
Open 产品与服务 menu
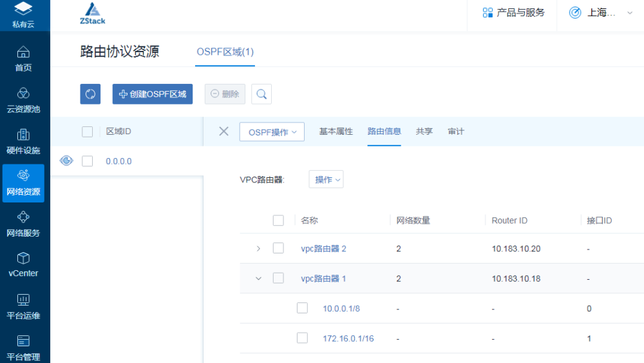click(x=513, y=13)
